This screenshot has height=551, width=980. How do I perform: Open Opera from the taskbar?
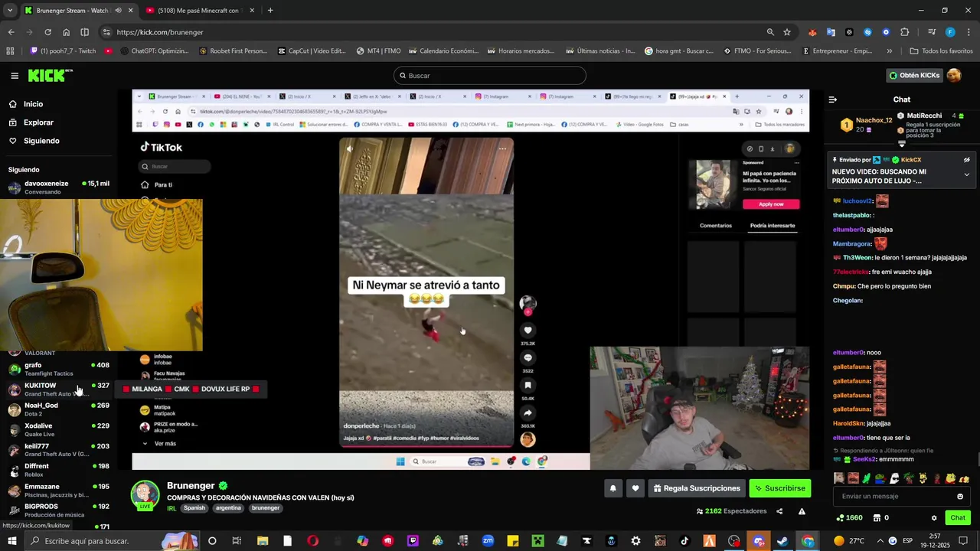pyautogui.click(x=312, y=541)
